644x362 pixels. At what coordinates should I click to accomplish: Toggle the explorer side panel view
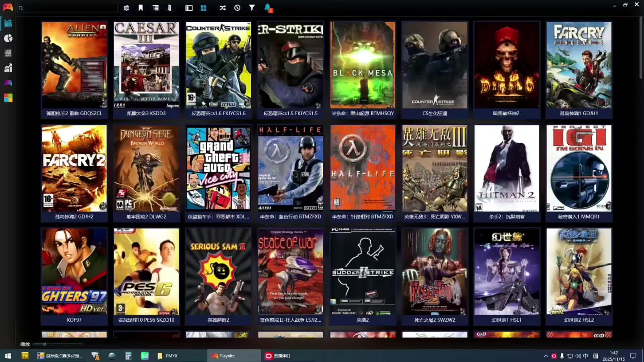pyautogui.click(x=169, y=8)
